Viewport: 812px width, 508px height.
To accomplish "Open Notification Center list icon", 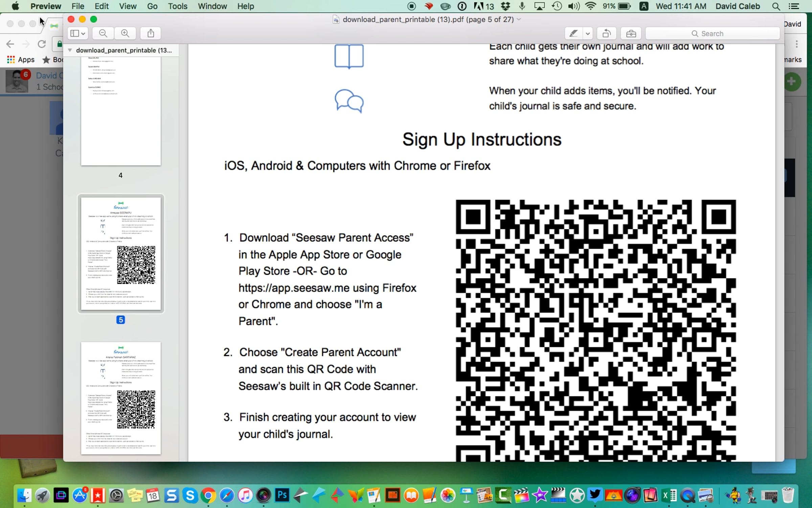I will [x=794, y=6].
